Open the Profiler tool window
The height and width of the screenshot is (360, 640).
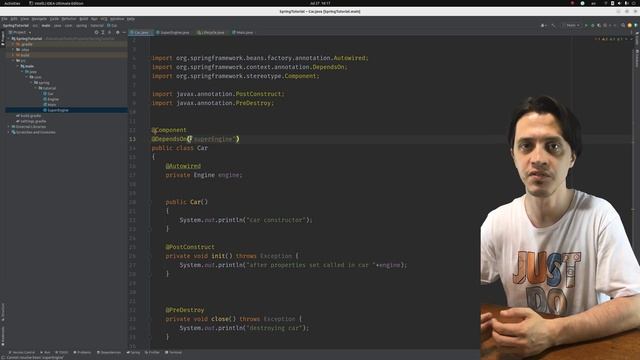(x=152, y=352)
